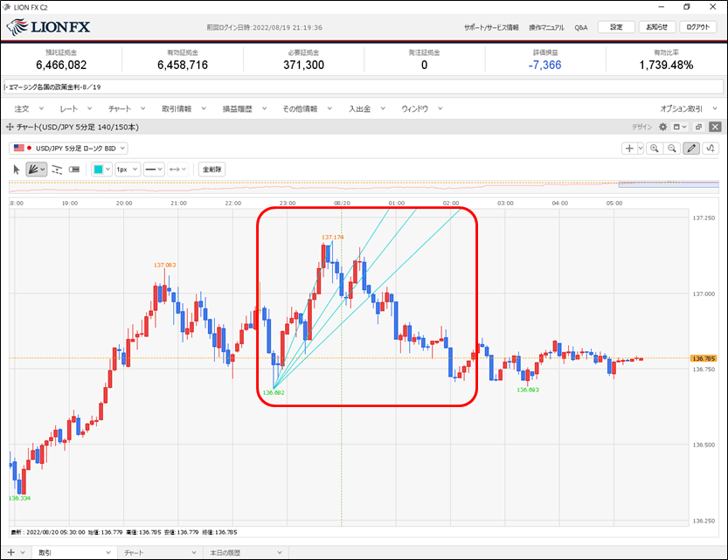The width and height of the screenshot is (728, 560).
Task: Add a new tab with plus icon
Action: [11, 553]
